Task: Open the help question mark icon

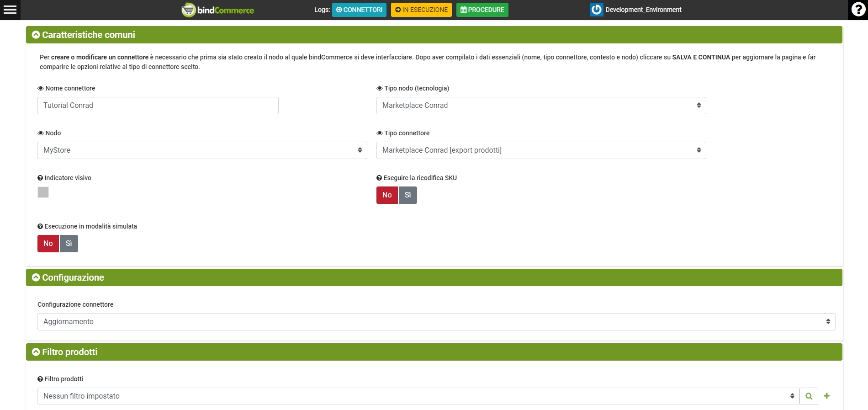Action: pos(858,10)
